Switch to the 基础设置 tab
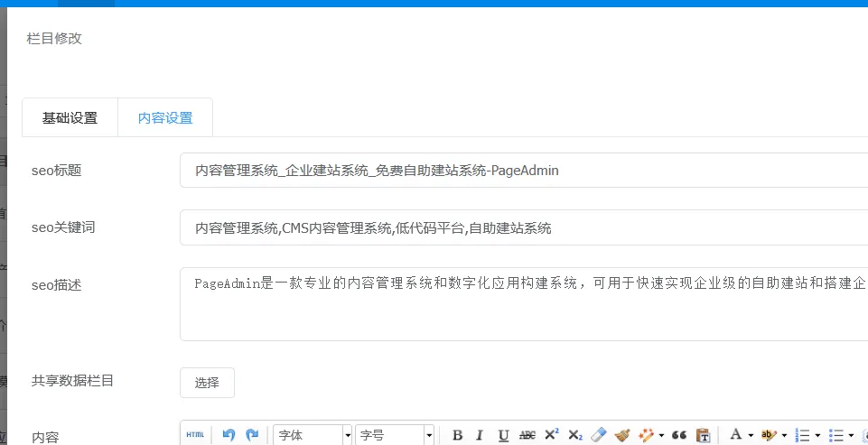Viewport: 868px width, 445px height. [70, 118]
